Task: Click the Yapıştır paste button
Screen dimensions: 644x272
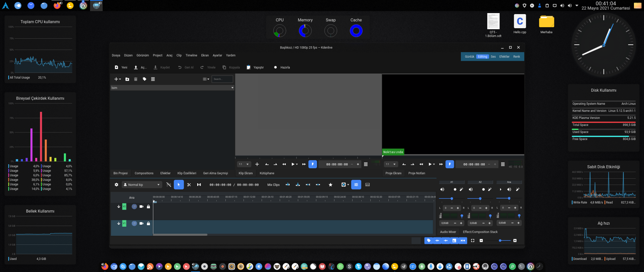Action: (x=255, y=67)
